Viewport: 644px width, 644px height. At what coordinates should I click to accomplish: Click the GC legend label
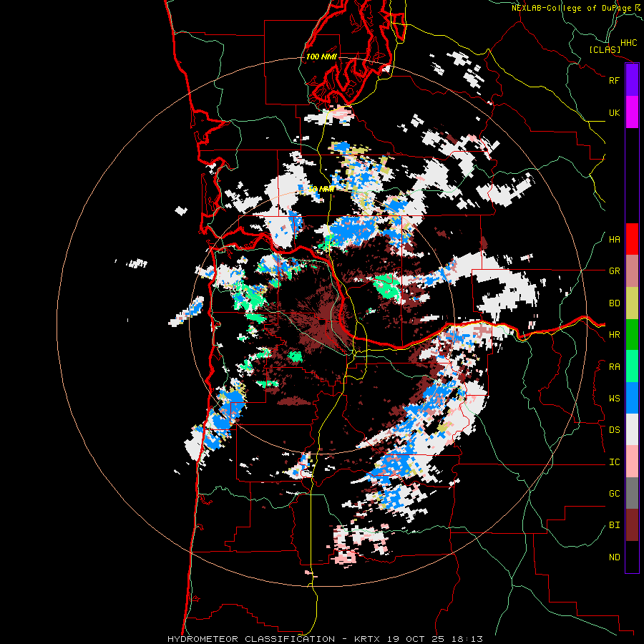point(614,494)
